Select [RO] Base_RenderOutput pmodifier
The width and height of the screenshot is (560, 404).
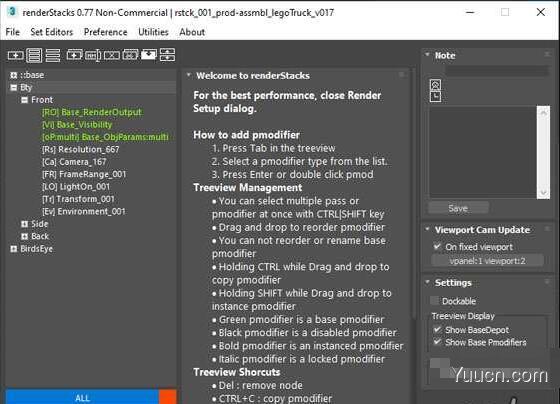(x=92, y=112)
